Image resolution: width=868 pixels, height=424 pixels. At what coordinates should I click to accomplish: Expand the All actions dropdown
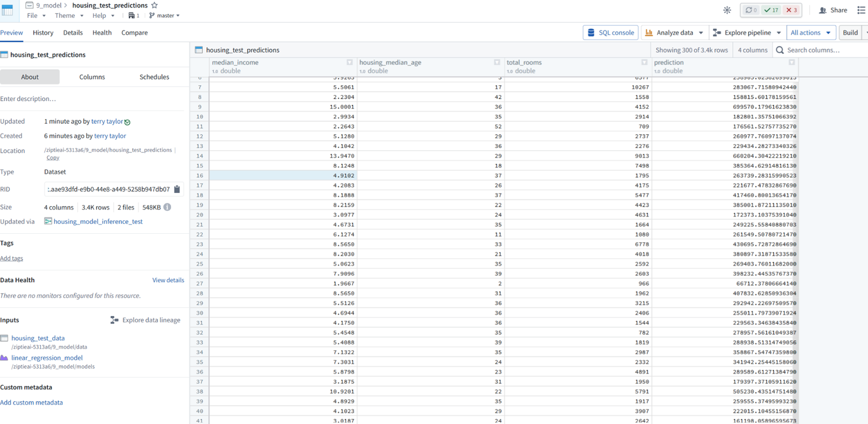coord(810,33)
